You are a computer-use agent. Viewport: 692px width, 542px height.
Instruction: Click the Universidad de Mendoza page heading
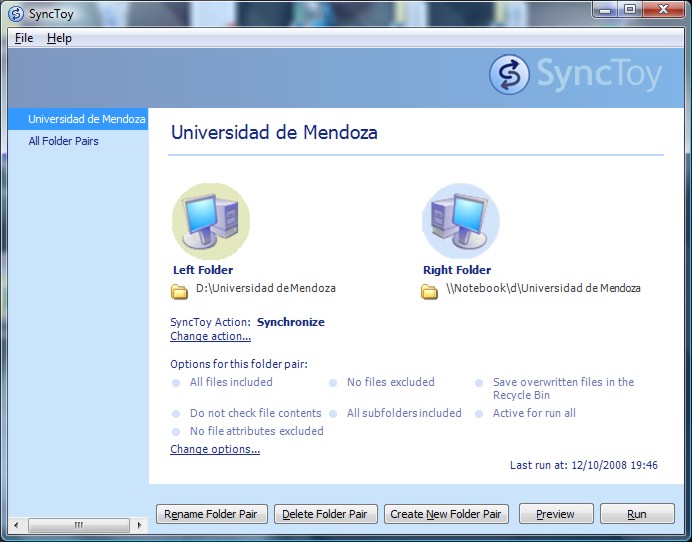(274, 132)
